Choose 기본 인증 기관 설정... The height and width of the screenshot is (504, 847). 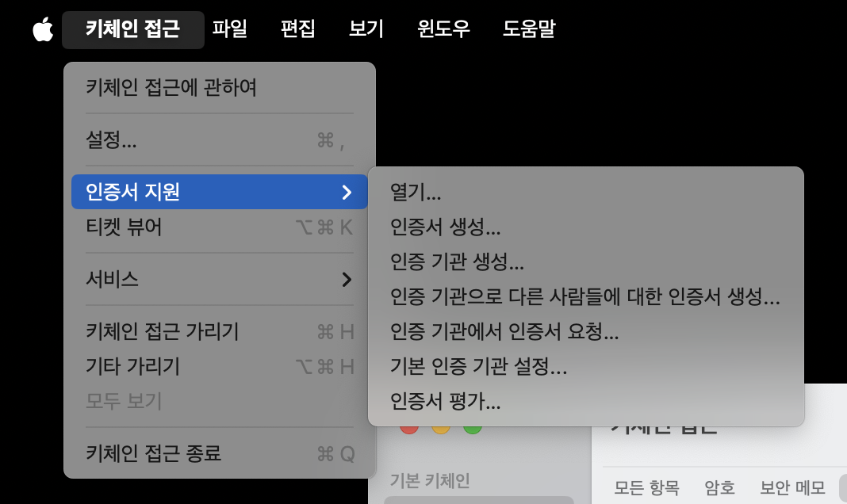click(x=586, y=366)
